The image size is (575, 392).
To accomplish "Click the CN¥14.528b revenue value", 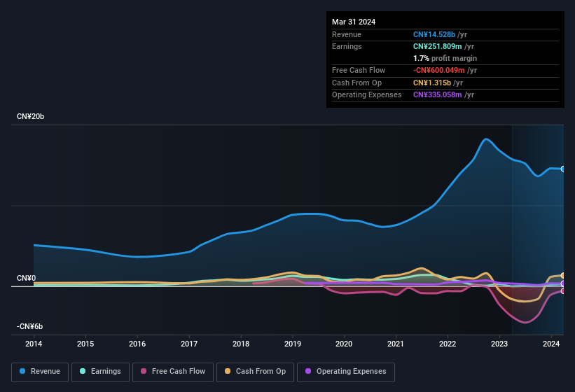I will tap(434, 34).
